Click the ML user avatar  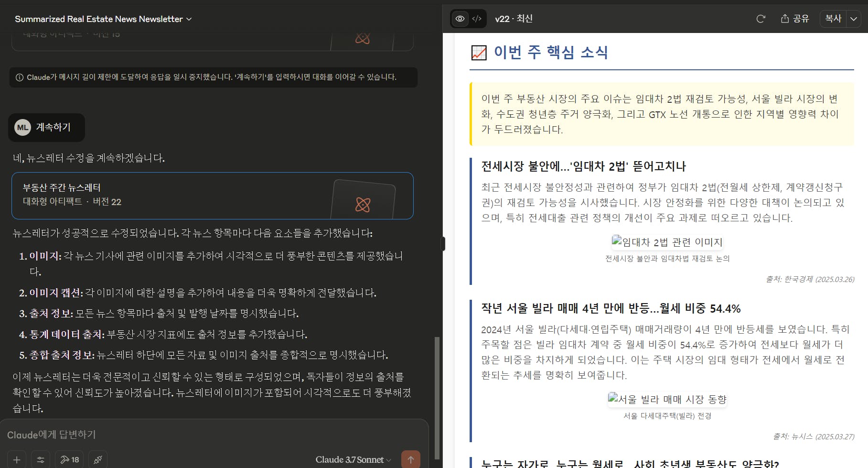(22, 127)
